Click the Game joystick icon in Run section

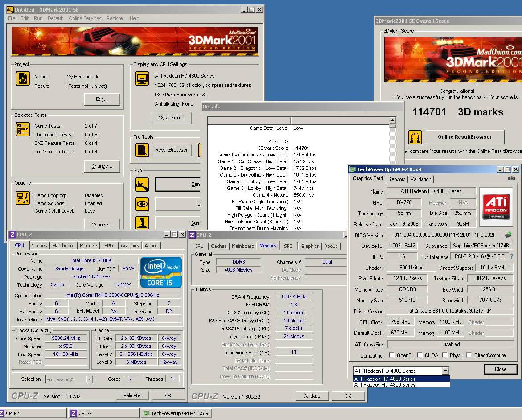[142, 222]
